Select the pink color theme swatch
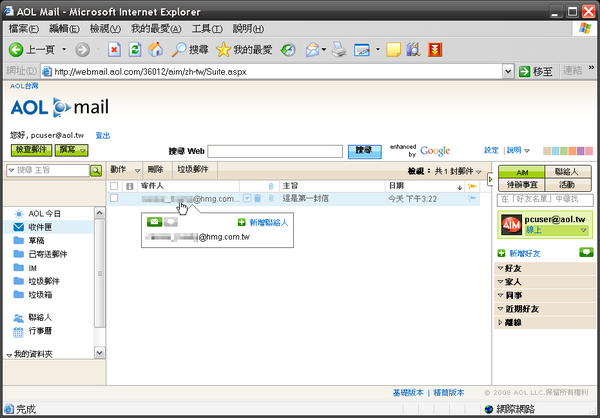 589,151
